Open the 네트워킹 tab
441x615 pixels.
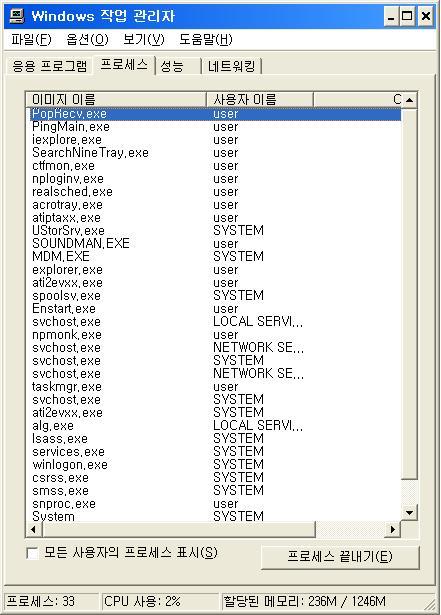[231, 66]
